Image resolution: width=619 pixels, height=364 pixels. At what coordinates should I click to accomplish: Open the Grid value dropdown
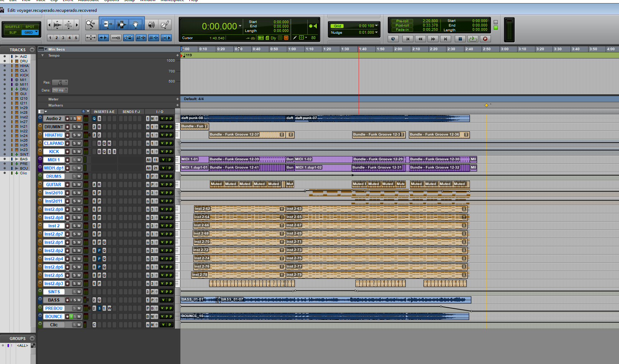pyautogui.click(x=376, y=26)
